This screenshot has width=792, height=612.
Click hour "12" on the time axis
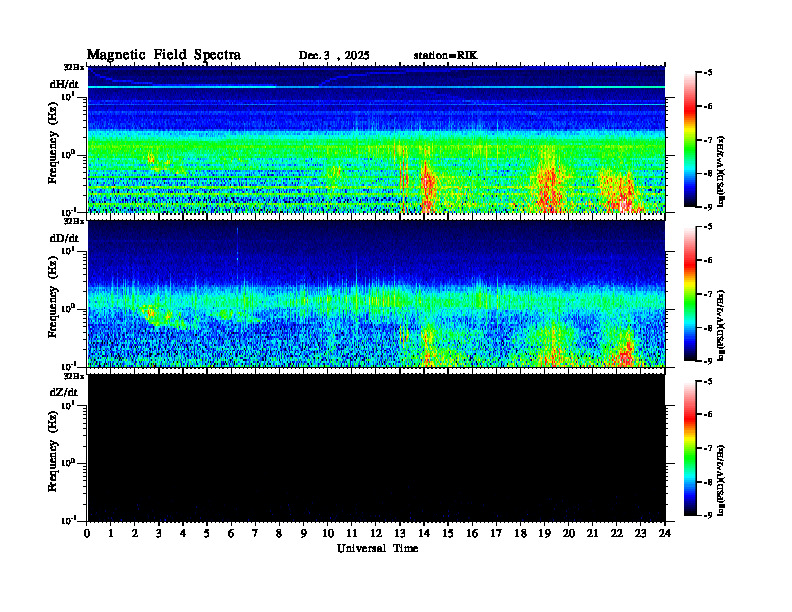[x=376, y=534]
